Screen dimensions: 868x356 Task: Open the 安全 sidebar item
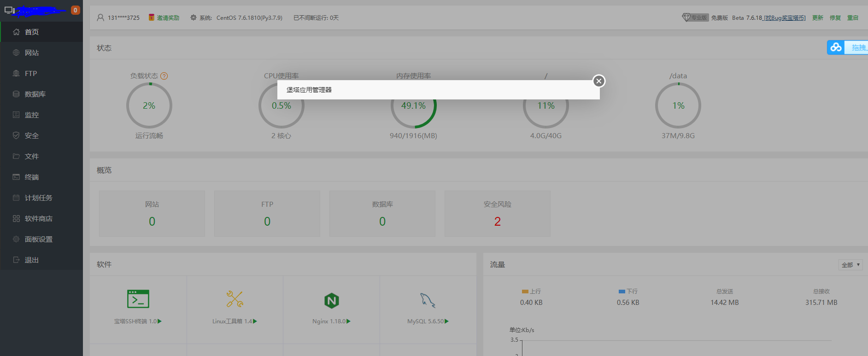[x=41, y=135]
